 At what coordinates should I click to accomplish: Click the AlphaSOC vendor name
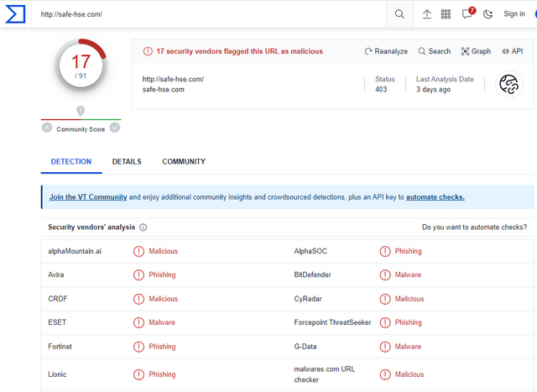(310, 251)
